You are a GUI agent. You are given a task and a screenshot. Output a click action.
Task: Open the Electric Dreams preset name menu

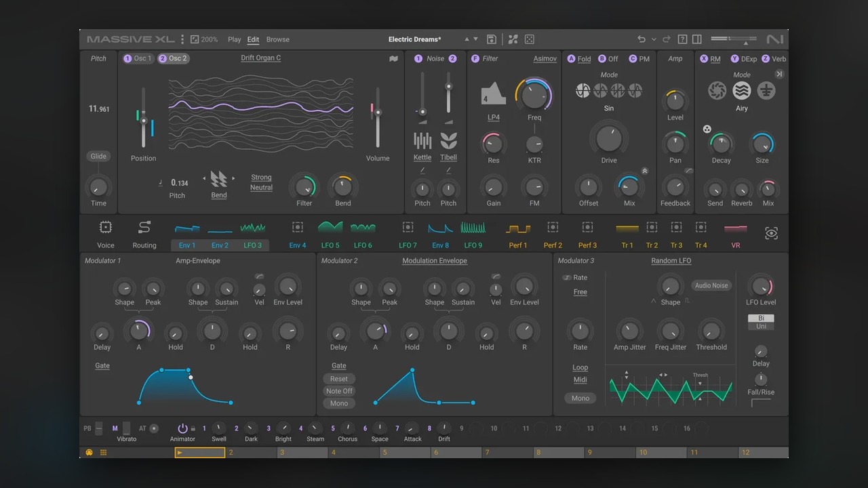[414, 39]
